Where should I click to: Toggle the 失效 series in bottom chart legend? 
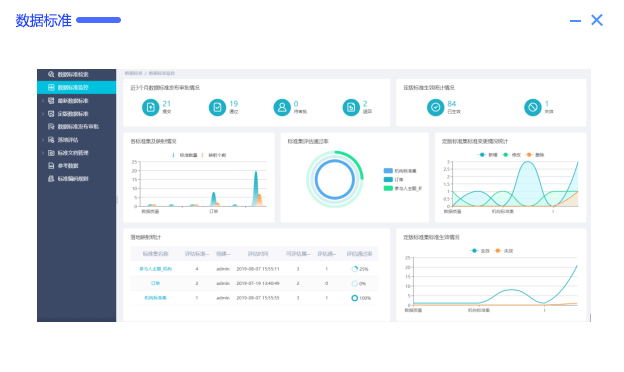503,251
